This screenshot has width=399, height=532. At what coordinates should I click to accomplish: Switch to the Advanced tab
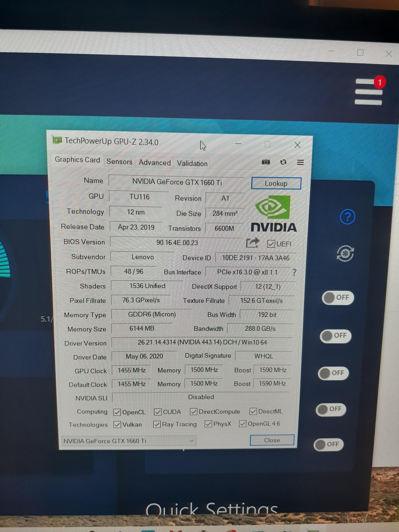[155, 163]
